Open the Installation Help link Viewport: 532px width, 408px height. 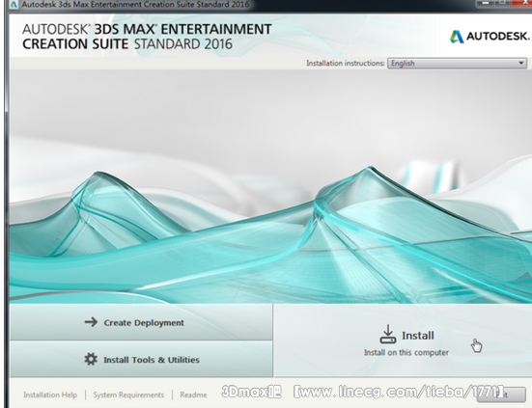pyautogui.click(x=50, y=394)
